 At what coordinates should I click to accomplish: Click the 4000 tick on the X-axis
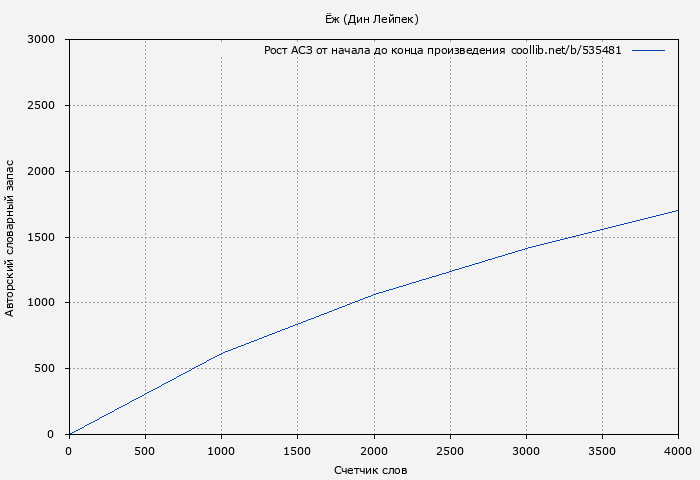click(x=677, y=451)
